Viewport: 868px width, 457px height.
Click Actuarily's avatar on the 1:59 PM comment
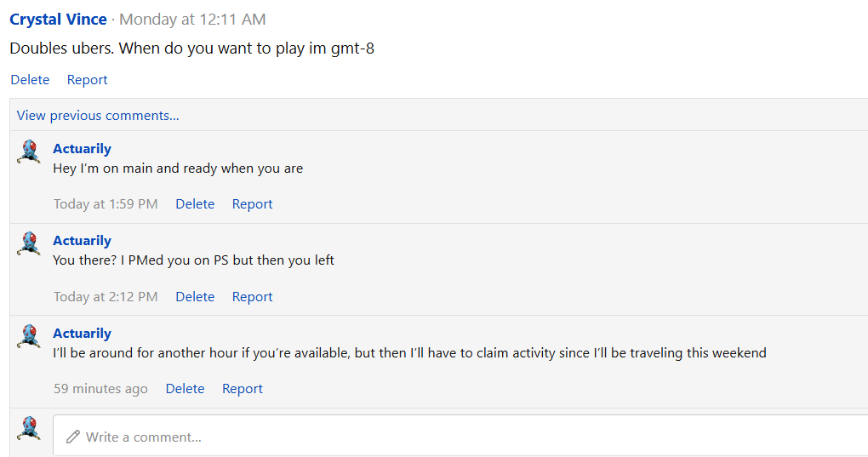[29, 151]
